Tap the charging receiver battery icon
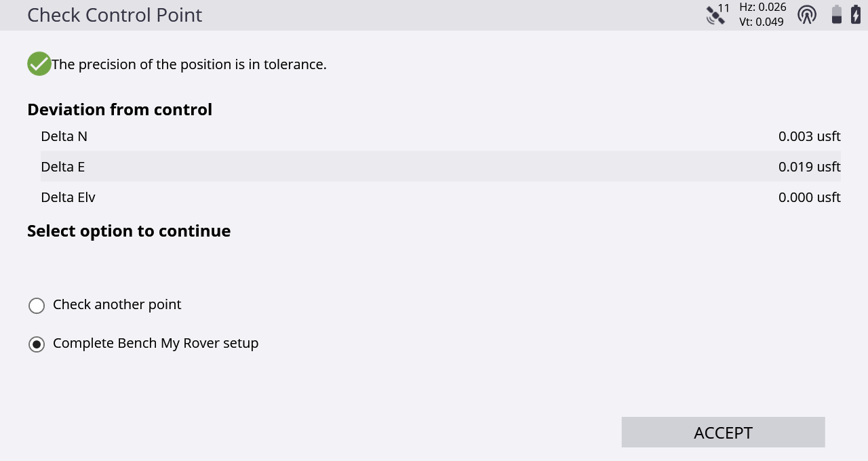Image resolution: width=868 pixels, height=461 pixels. pyautogui.click(x=856, y=14)
